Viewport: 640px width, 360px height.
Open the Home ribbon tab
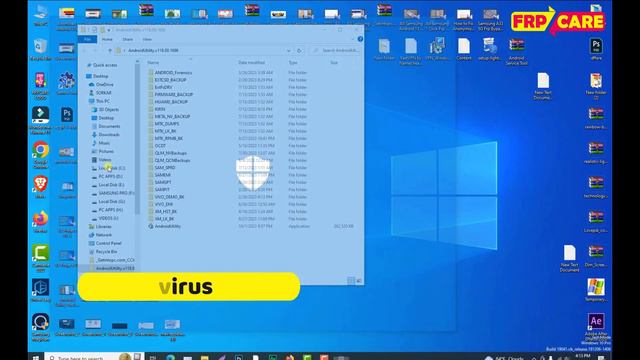[x=107, y=39]
